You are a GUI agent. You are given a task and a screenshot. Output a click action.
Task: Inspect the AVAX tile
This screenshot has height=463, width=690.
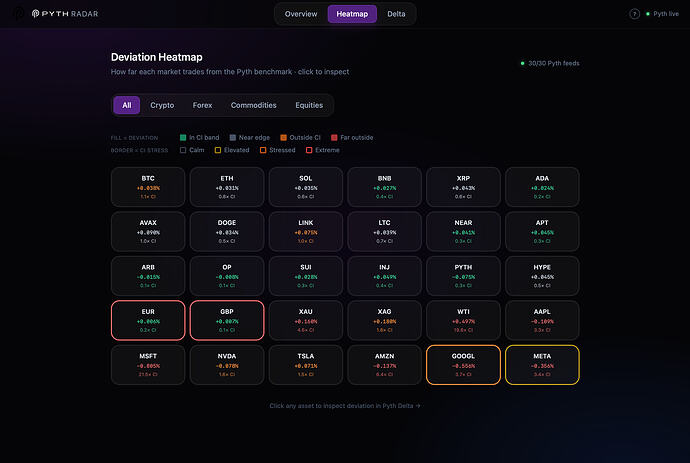(148, 232)
